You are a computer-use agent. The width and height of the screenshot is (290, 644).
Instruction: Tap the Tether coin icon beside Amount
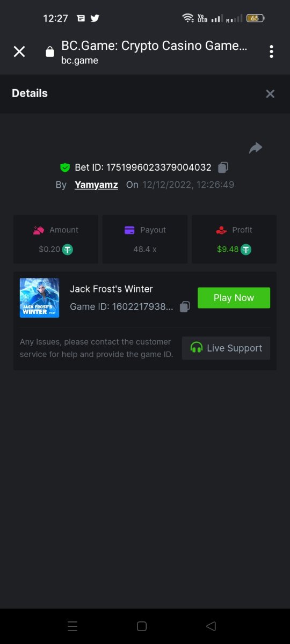pos(67,250)
